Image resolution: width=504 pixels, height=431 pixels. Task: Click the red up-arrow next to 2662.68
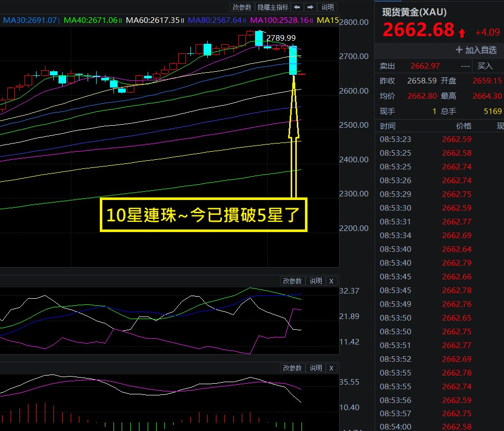point(462,33)
